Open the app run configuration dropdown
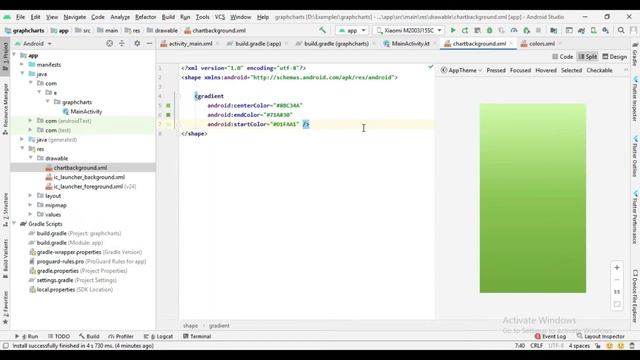Viewport: 640px width, 360px height. (x=352, y=30)
